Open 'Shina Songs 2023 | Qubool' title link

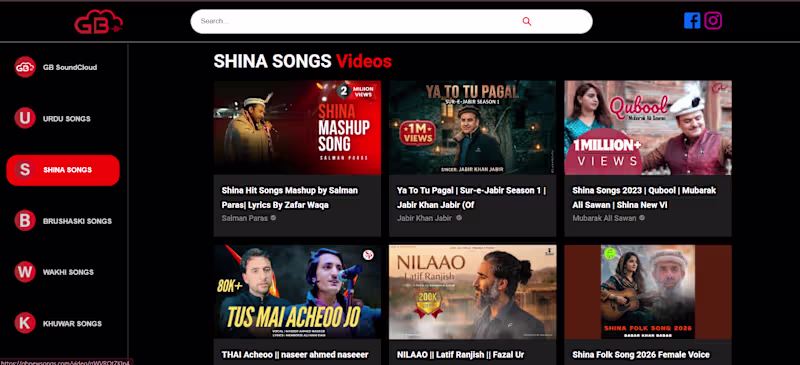tap(644, 198)
